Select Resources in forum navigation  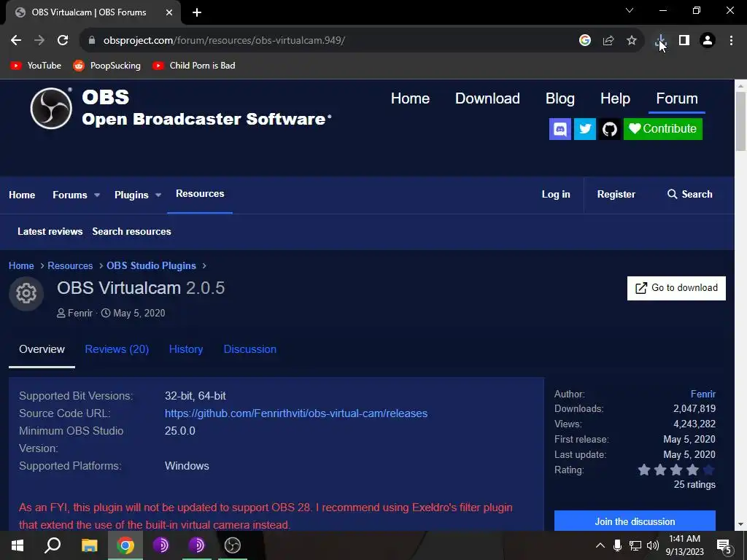200,194
